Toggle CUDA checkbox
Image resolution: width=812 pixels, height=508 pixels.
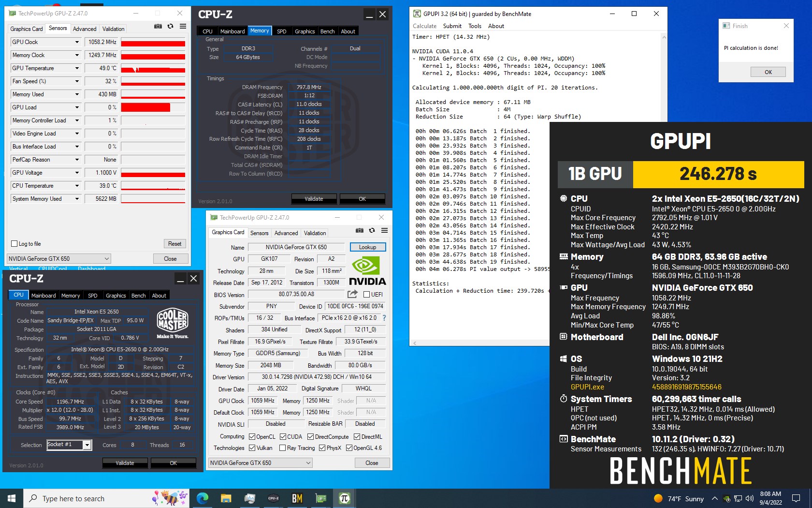[x=283, y=436]
